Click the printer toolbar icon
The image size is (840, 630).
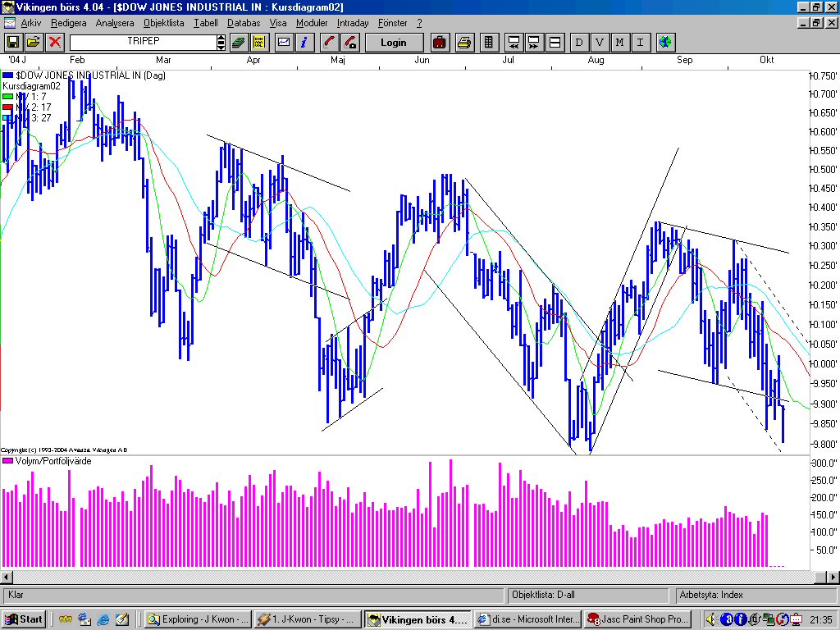tap(464, 43)
